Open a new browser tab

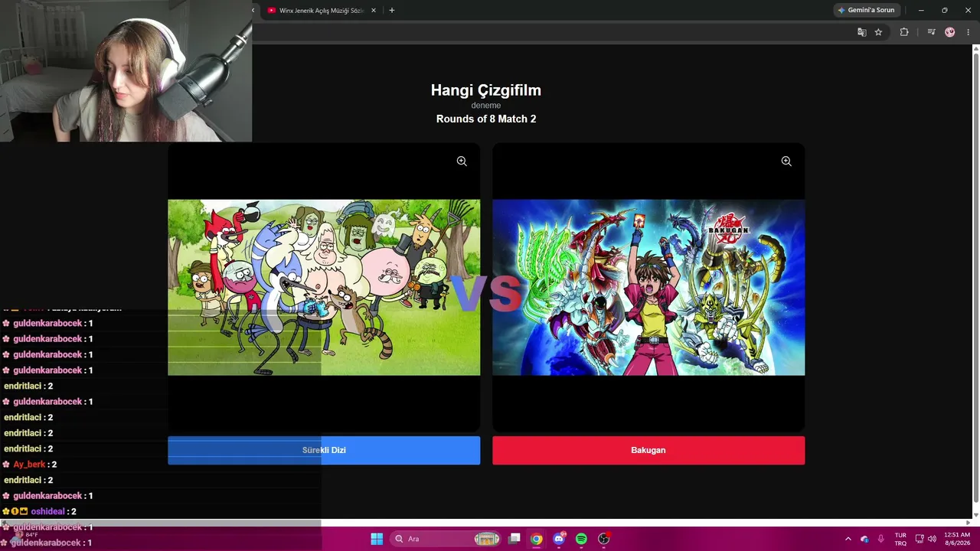coord(392,11)
